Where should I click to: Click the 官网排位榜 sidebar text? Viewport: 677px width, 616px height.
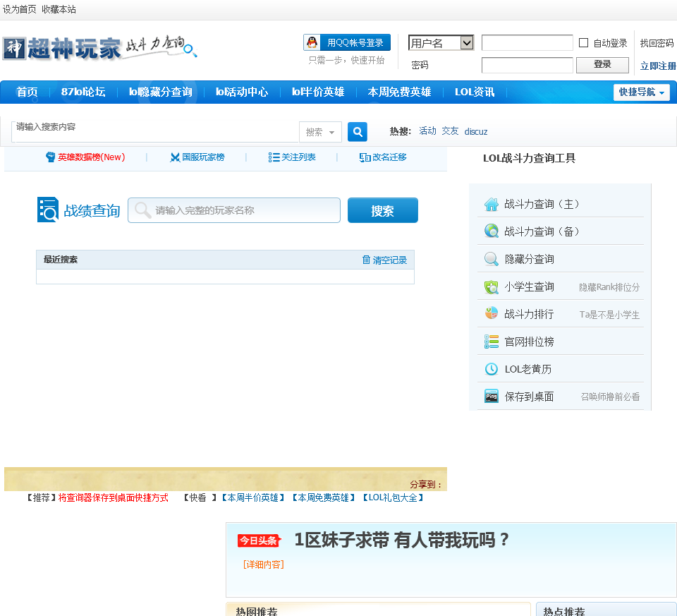click(530, 342)
